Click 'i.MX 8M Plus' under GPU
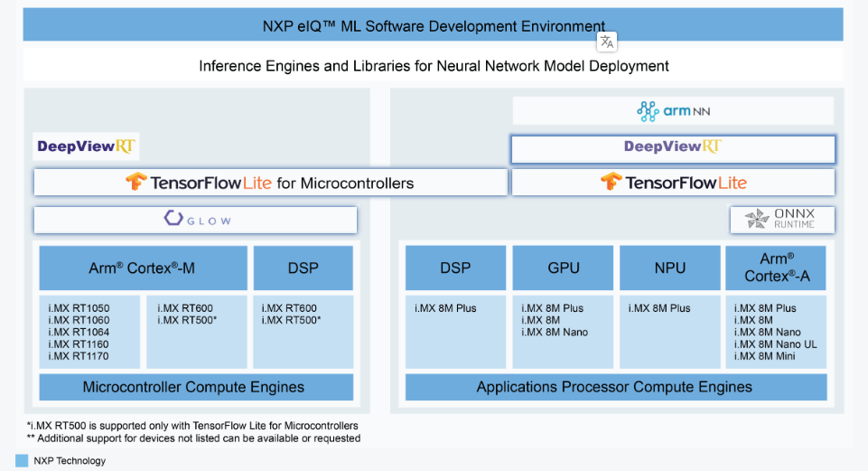This screenshot has height=471, width=868. click(553, 308)
